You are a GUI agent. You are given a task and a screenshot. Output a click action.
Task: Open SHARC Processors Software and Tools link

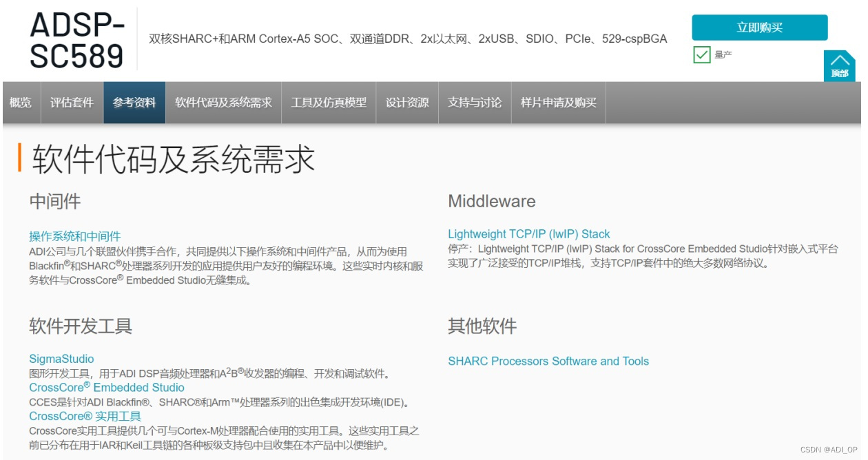(x=548, y=361)
